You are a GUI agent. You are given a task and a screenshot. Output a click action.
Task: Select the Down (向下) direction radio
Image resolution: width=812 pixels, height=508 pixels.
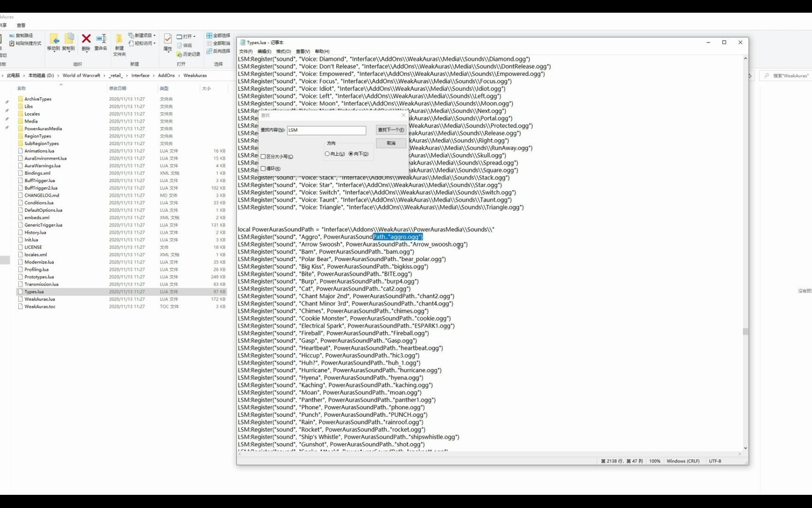coord(351,154)
